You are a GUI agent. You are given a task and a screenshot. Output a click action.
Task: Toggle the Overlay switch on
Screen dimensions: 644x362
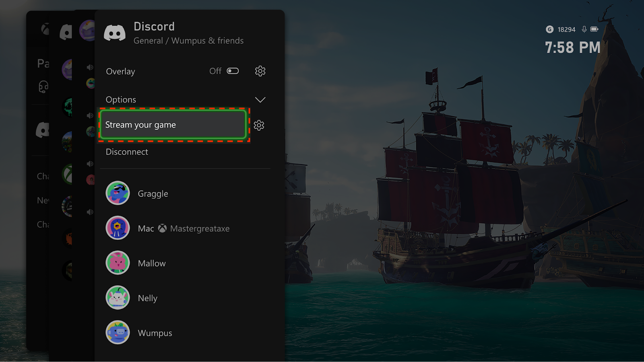(233, 71)
